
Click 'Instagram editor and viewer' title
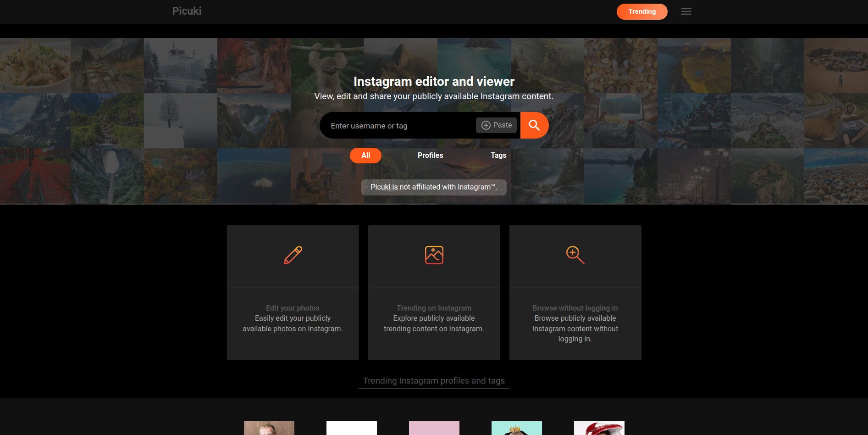point(434,81)
